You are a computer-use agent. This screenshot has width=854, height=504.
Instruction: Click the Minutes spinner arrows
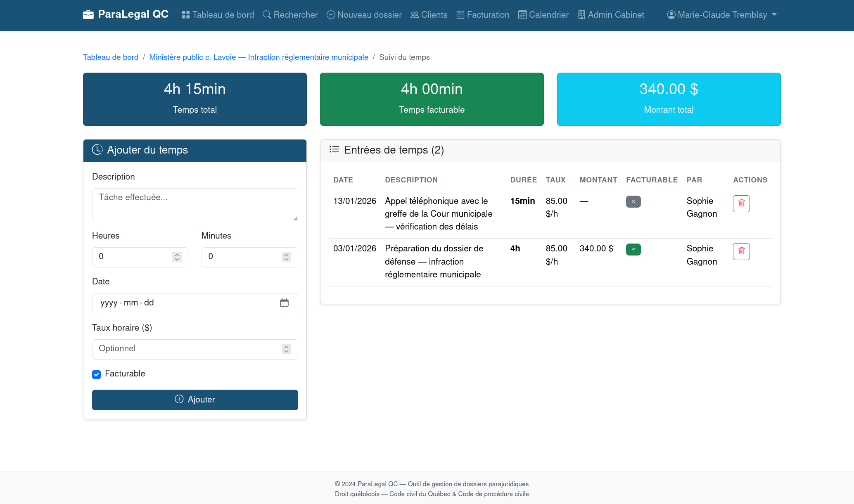286,257
